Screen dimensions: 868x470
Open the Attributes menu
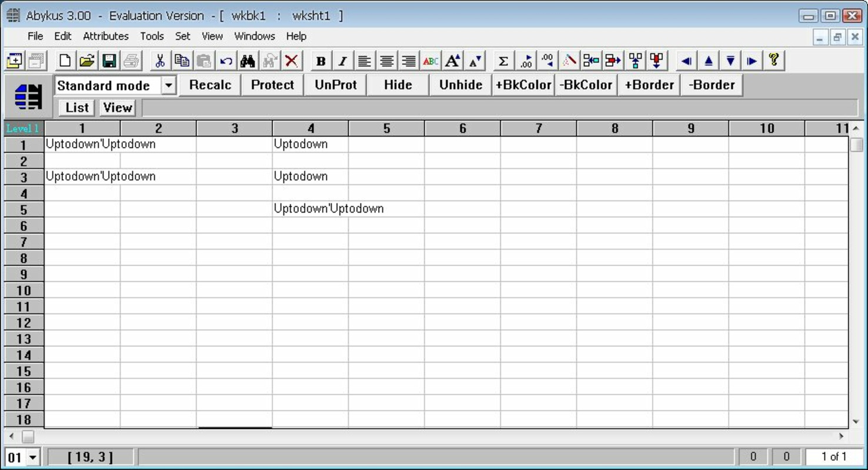pyautogui.click(x=106, y=36)
